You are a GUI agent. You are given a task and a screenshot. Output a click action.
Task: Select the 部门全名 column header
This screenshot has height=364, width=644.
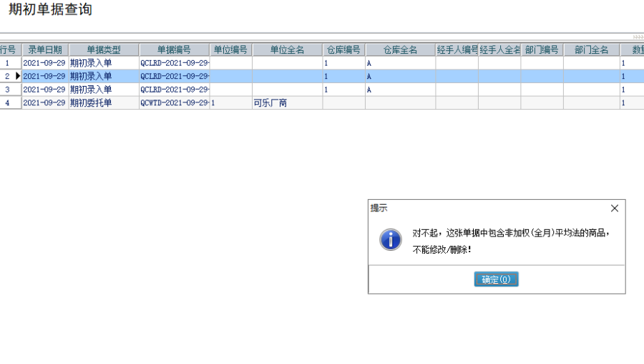[591, 50]
